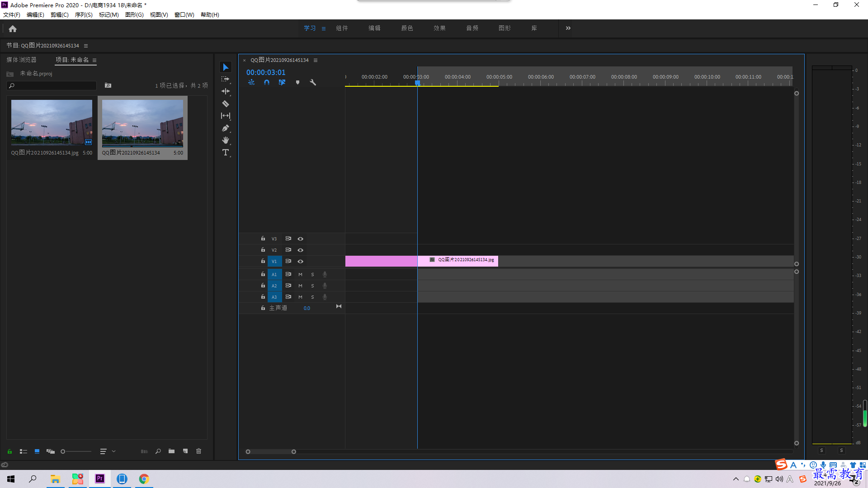The image size is (868, 488).
Task: Open Windows Start menu
Action: 11,479
